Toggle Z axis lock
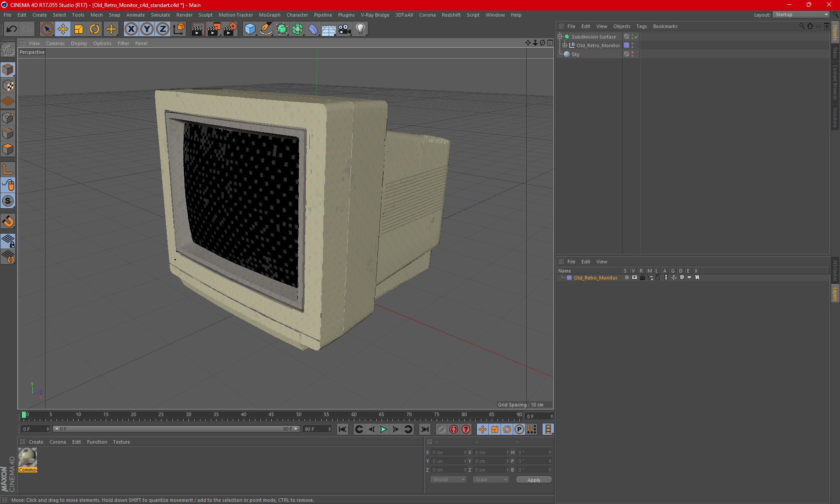840x504 pixels. tap(163, 29)
